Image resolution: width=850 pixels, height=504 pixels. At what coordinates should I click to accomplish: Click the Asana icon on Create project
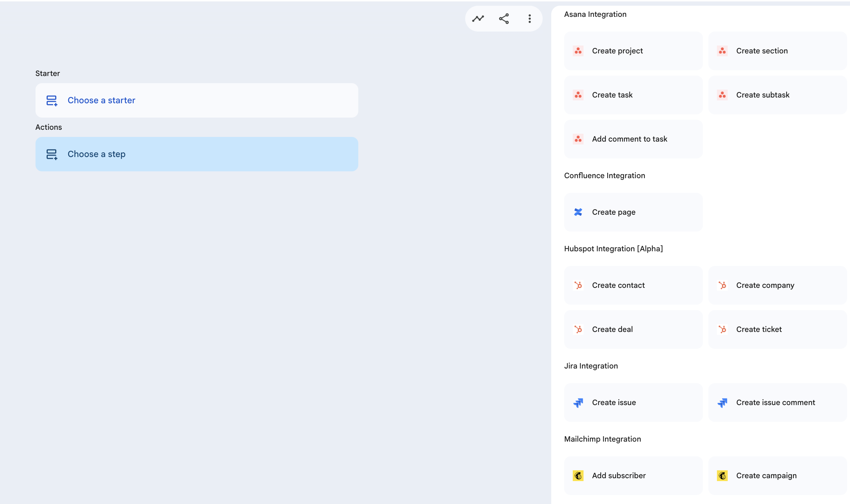pyautogui.click(x=578, y=51)
